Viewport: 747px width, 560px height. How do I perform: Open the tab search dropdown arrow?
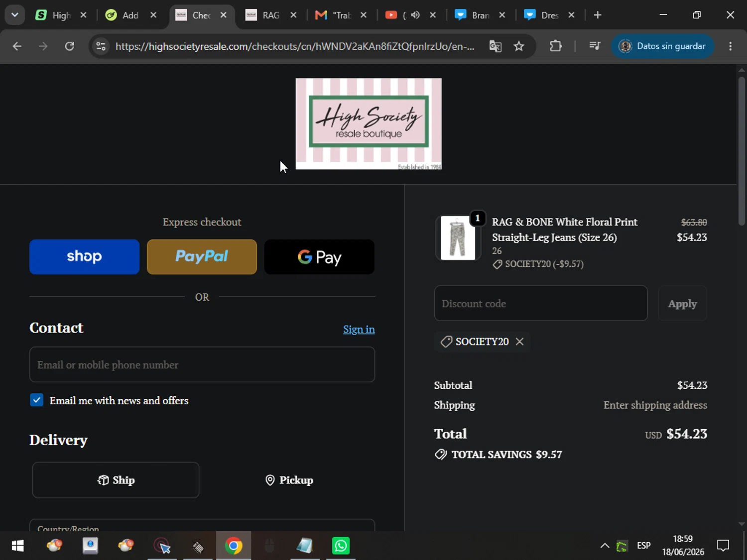click(x=15, y=15)
